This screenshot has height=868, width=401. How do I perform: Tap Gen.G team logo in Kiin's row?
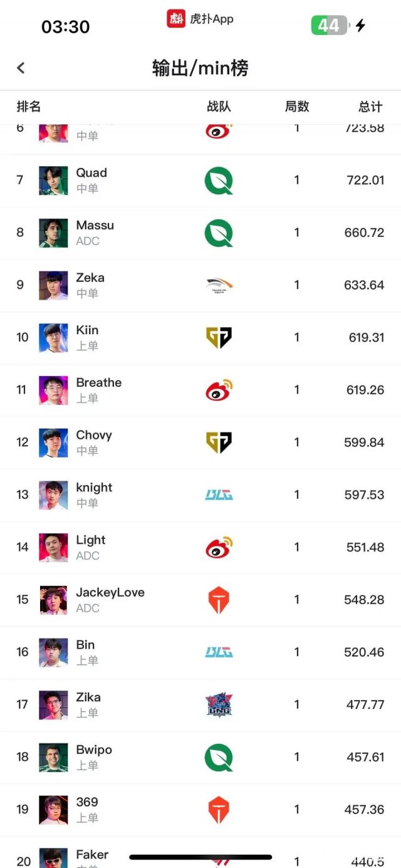pos(219,338)
